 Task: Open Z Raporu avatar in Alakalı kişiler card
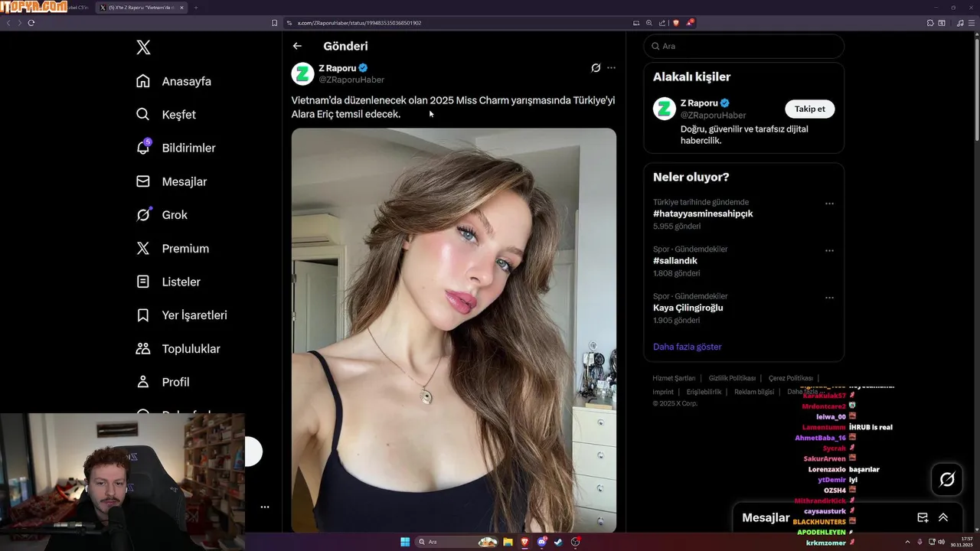[664, 109]
